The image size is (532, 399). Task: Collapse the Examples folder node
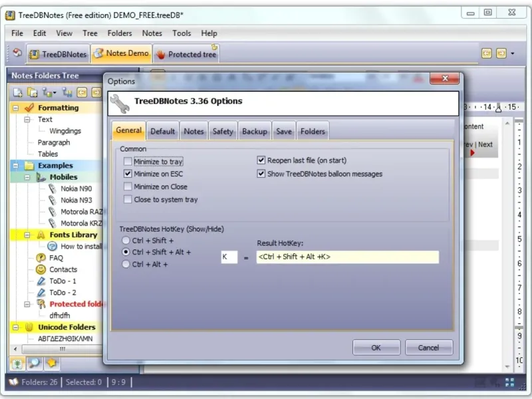[x=15, y=166]
